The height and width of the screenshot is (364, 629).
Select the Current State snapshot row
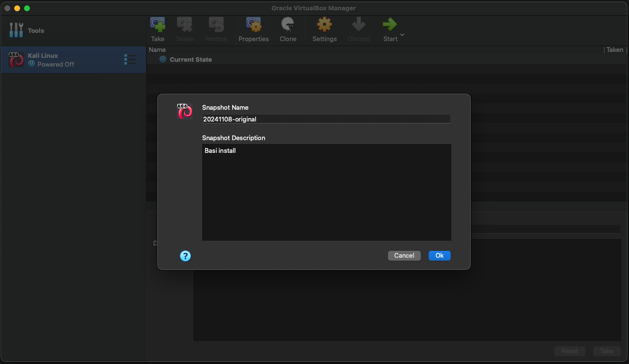[191, 60]
